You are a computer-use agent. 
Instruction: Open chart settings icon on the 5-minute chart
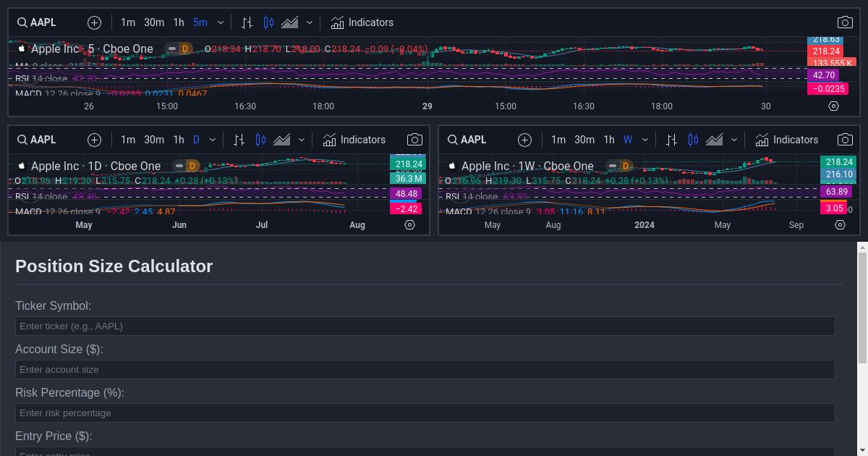click(x=834, y=106)
